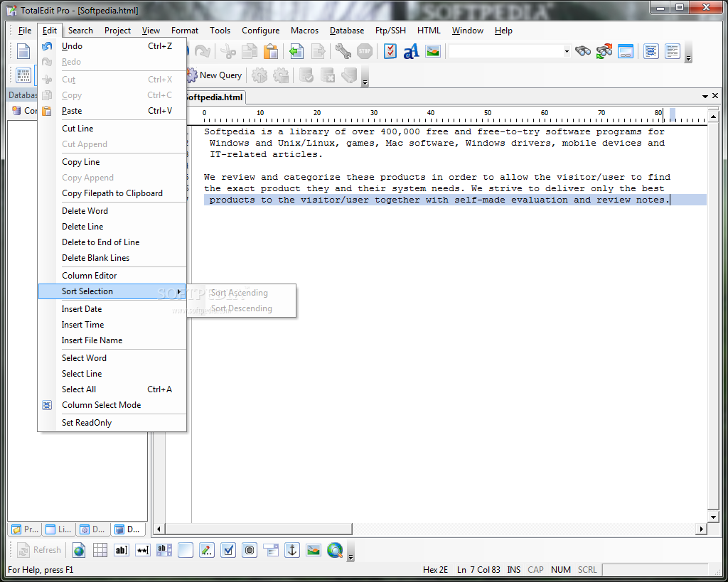Click the landscape image icon in top toolbar
Viewport: 728px width, 582px height.
pos(433,51)
